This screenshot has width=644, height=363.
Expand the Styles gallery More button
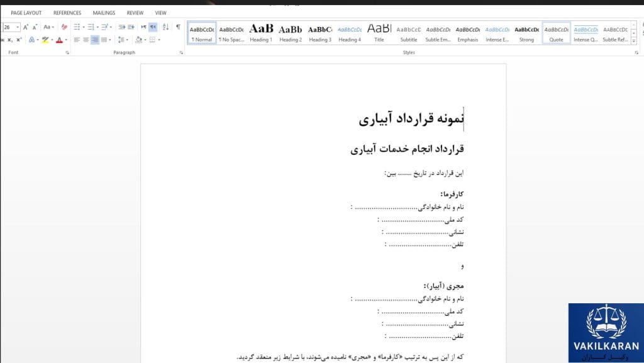pyautogui.click(x=634, y=41)
